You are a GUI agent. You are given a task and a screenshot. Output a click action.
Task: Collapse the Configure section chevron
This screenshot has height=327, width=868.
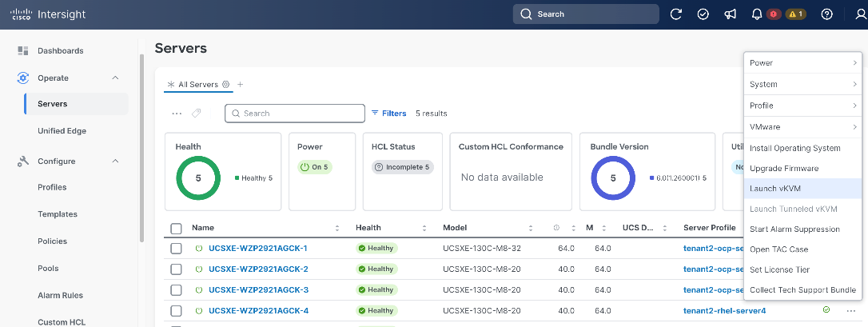[x=115, y=162]
